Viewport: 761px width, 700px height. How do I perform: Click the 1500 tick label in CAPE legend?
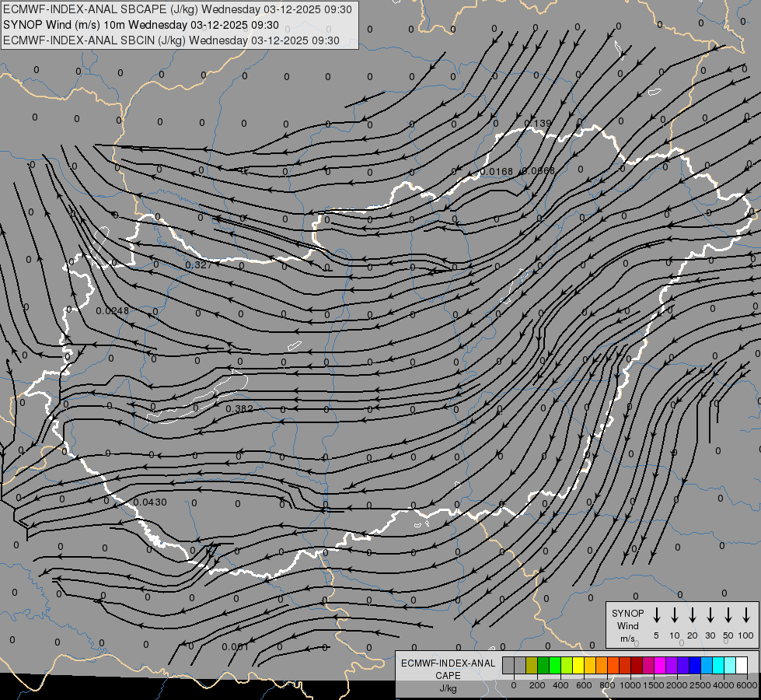pyautogui.click(x=654, y=685)
